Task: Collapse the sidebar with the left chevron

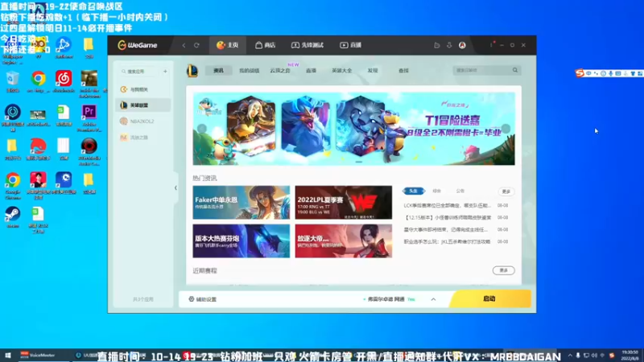Action: 175,188
